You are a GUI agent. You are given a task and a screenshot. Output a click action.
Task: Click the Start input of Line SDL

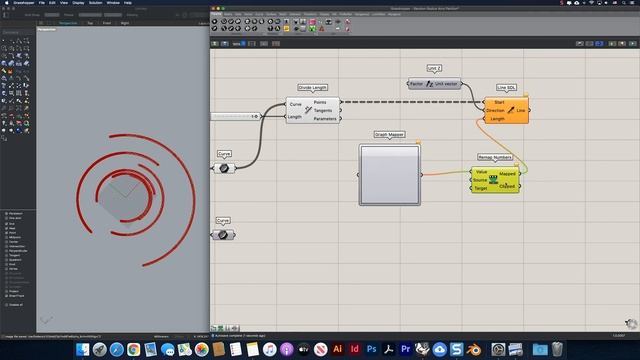pos(499,102)
